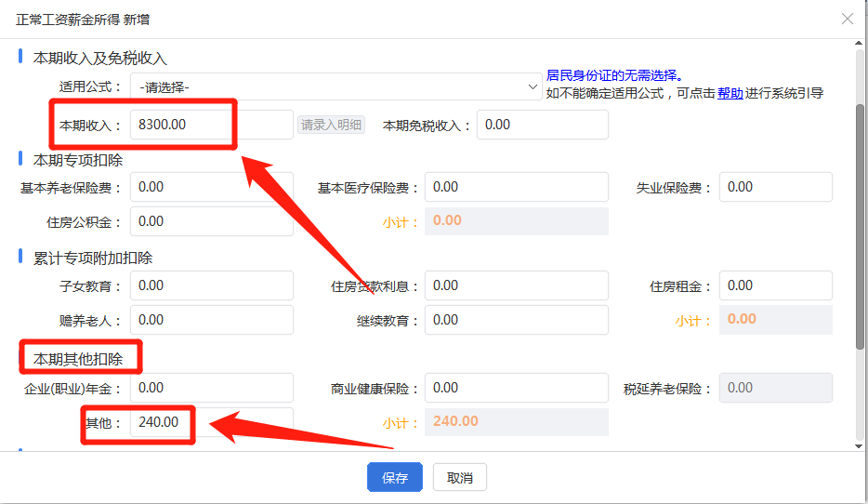868x504 pixels.
Task: Click the 本期专项扣除 小计 value 0.00
Action: [517, 221]
